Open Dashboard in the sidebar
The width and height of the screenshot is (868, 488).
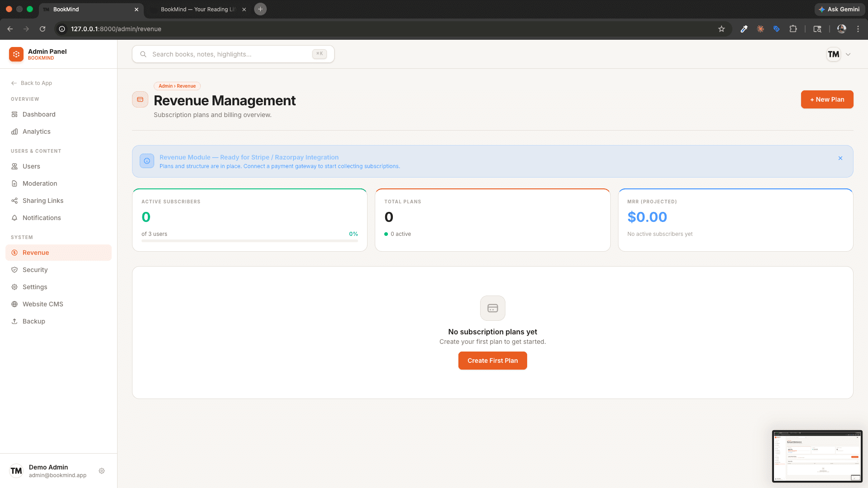58,114
